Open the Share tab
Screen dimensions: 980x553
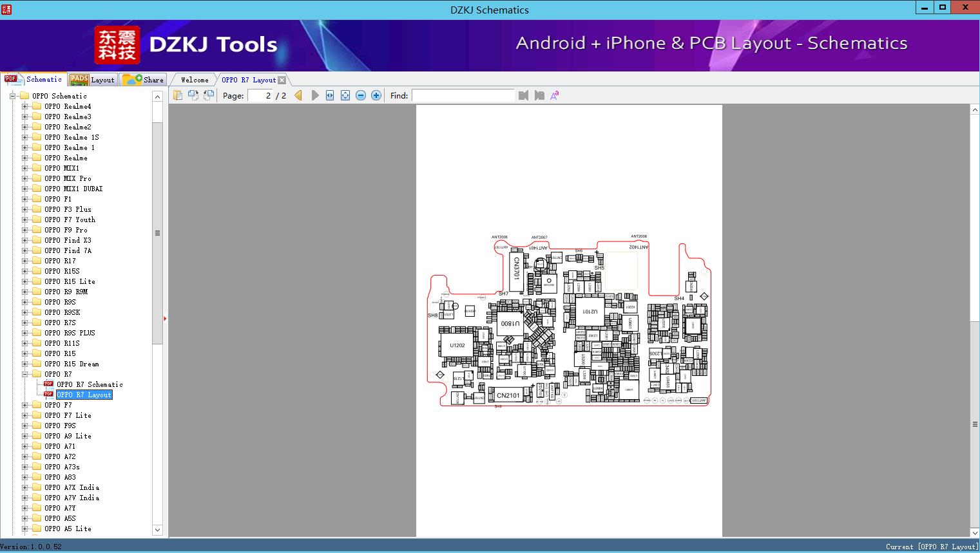tap(144, 80)
